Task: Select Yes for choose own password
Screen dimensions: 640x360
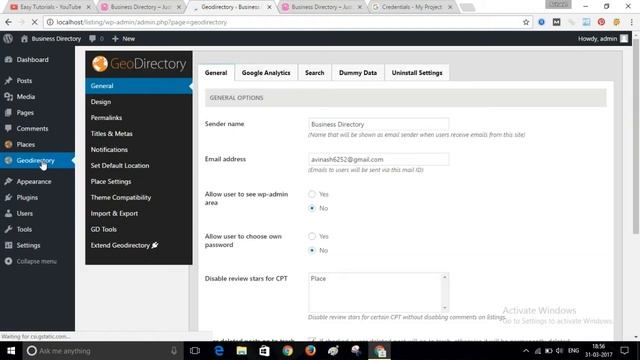Action: point(312,236)
